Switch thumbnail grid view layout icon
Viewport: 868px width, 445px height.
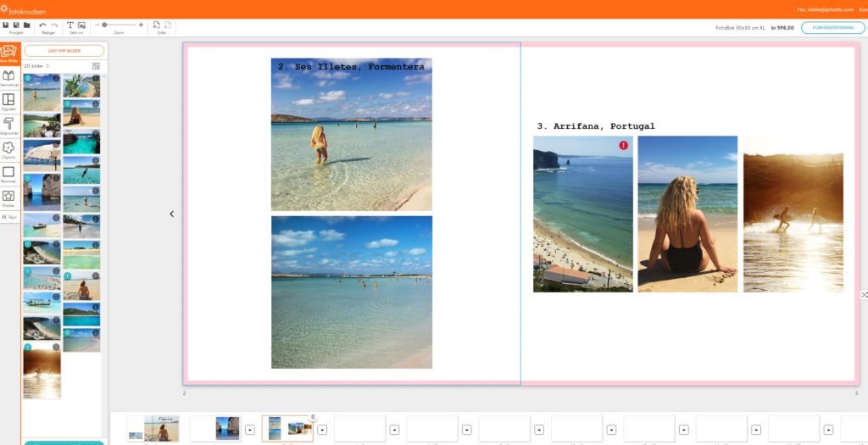coord(96,66)
